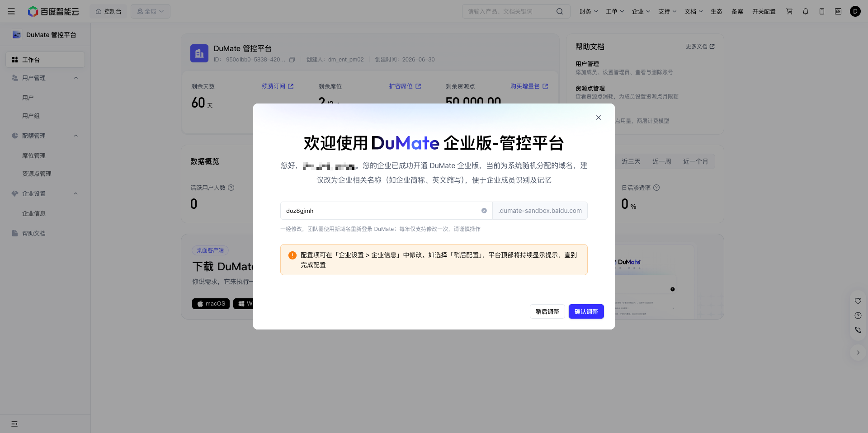Viewport: 868px width, 433px height.
Task: Click the DuMate 管控平台 sidebar logo icon
Action: point(17,34)
